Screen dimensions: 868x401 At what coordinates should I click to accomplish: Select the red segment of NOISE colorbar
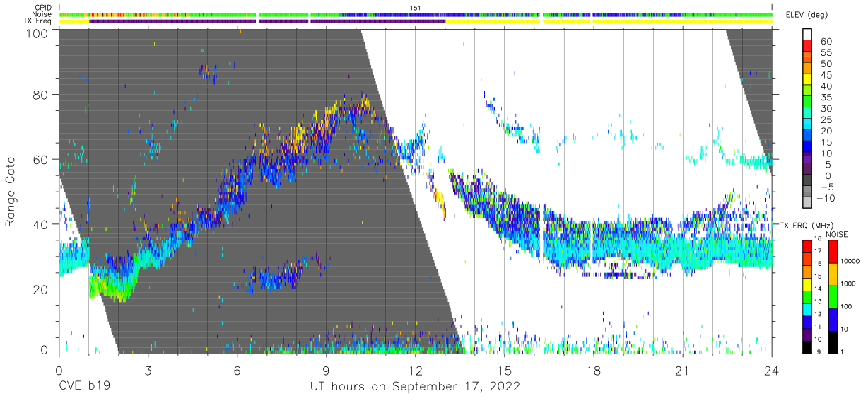(x=833, y=251)
